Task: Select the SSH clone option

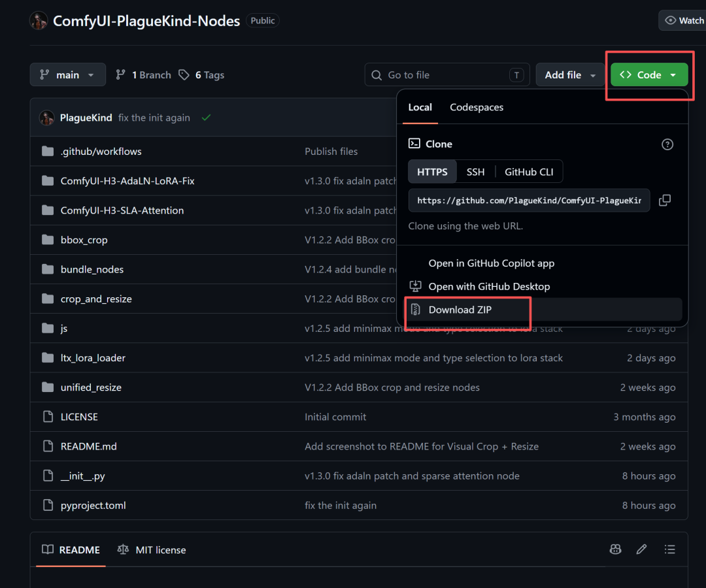Action: coord(475,172)
